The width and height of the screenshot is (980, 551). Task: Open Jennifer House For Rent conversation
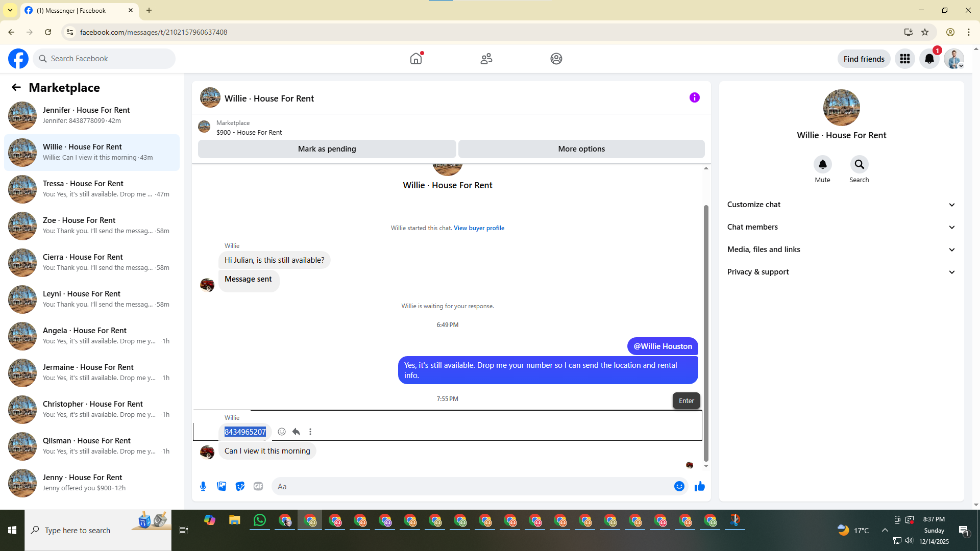pyautogui.click(x=92, y=115)
